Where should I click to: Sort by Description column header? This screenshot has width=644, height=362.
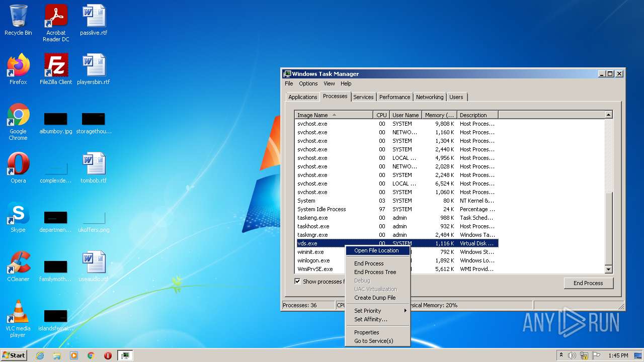(x=477, y=115)
